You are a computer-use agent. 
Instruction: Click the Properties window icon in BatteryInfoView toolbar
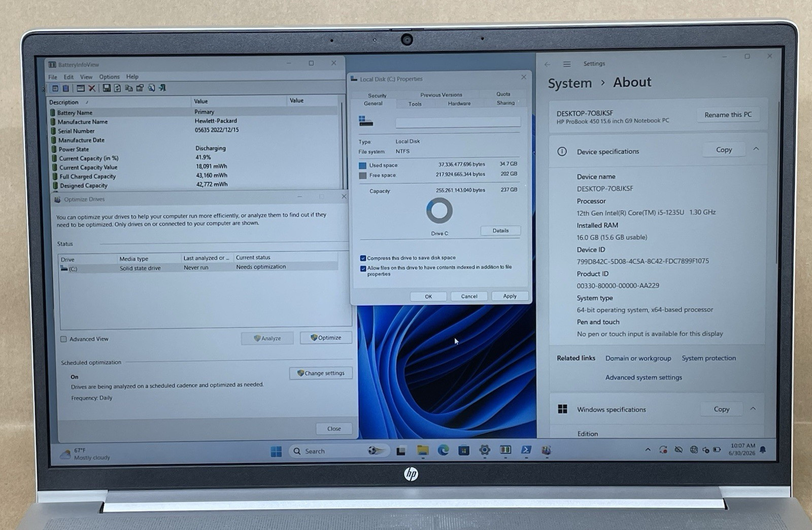coord(81,88)
